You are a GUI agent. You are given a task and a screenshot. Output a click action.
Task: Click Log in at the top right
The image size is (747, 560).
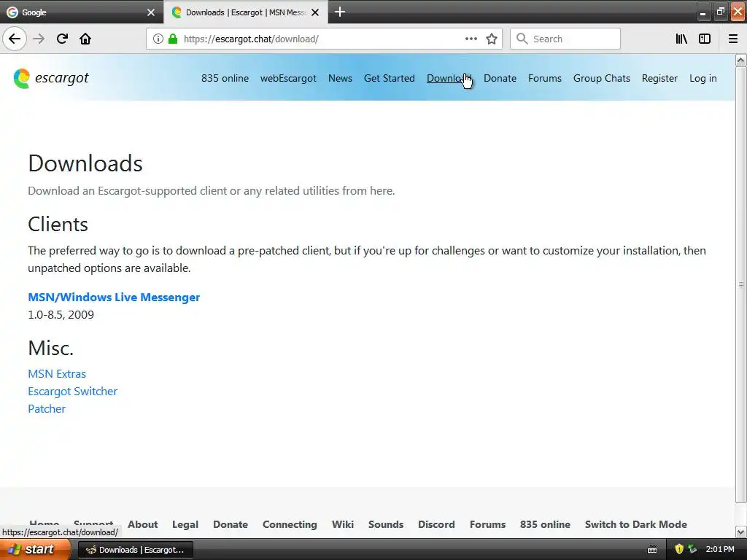point(703,78)
